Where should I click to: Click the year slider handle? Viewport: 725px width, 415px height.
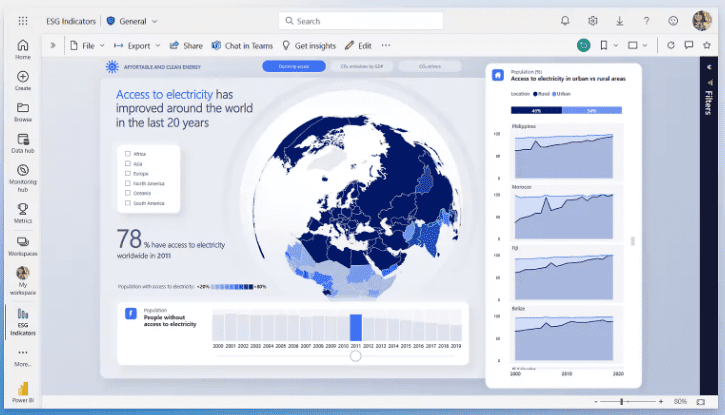pos(355,356)
